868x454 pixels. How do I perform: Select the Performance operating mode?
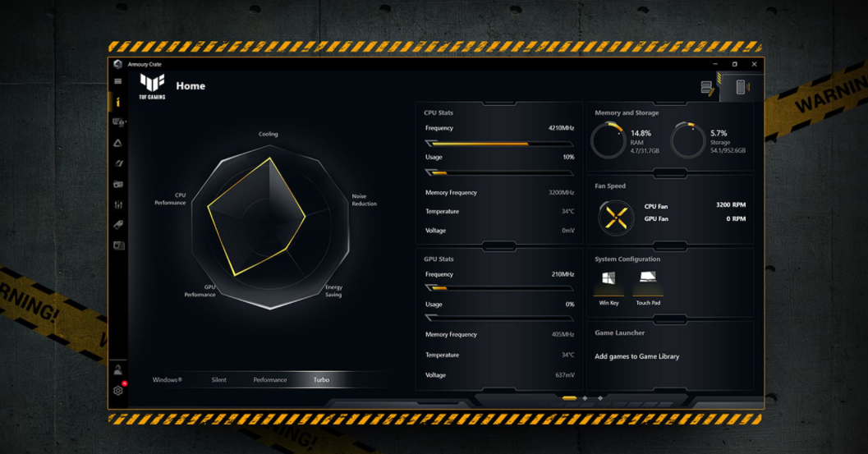[270, 380]
